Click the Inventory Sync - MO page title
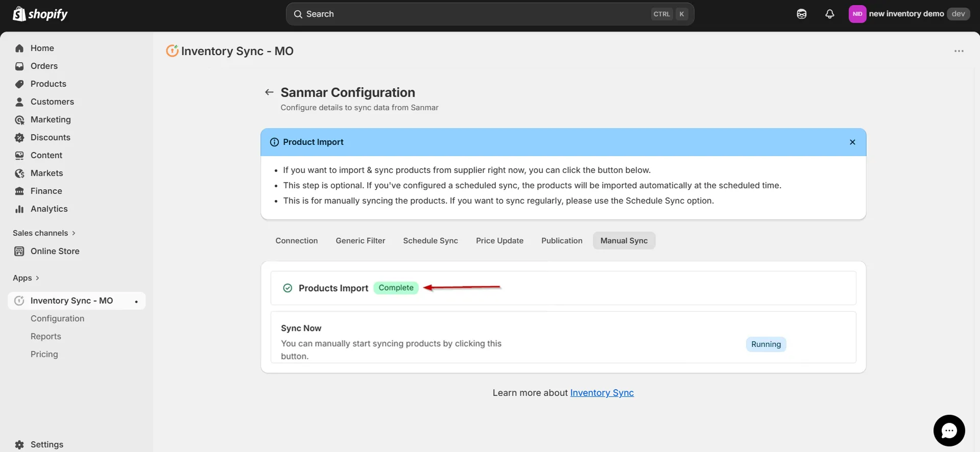The image size is (980, 452). [x=237, y=51]
